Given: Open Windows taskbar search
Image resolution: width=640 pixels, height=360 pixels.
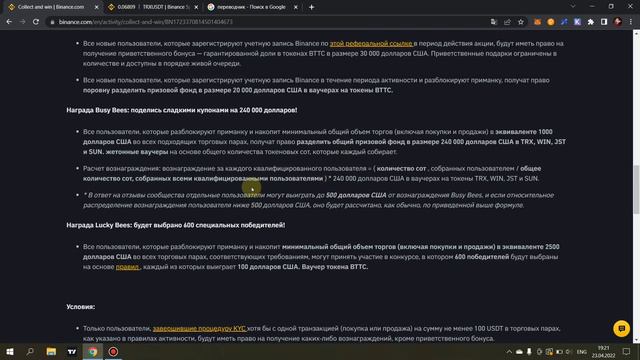Looking at the screenshot, I should pyautogui.click(x=30, y=351).
